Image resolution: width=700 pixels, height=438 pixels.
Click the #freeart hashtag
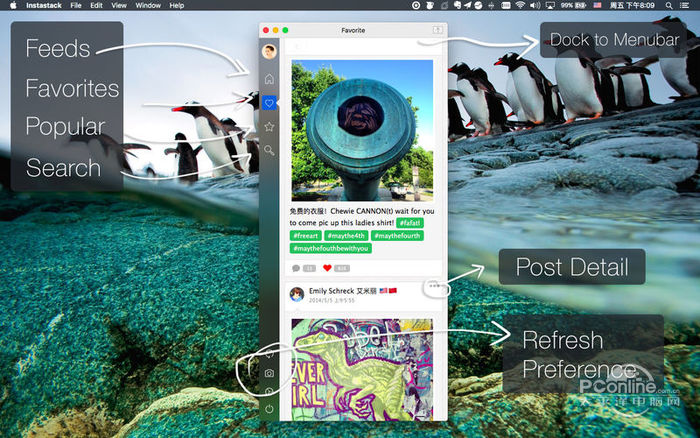point(307,236)
